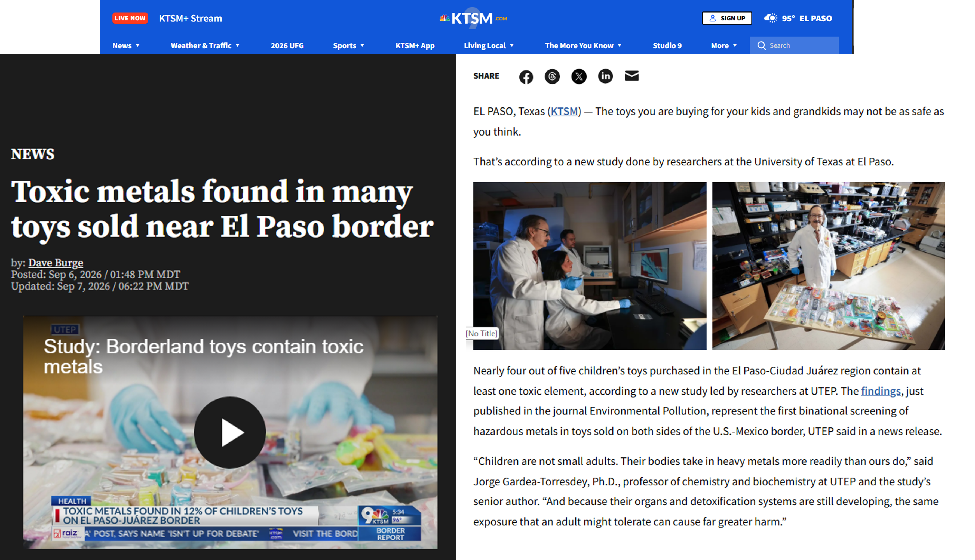Click the search magnifier icon
The image size is (975, 560).
[761, 45]
